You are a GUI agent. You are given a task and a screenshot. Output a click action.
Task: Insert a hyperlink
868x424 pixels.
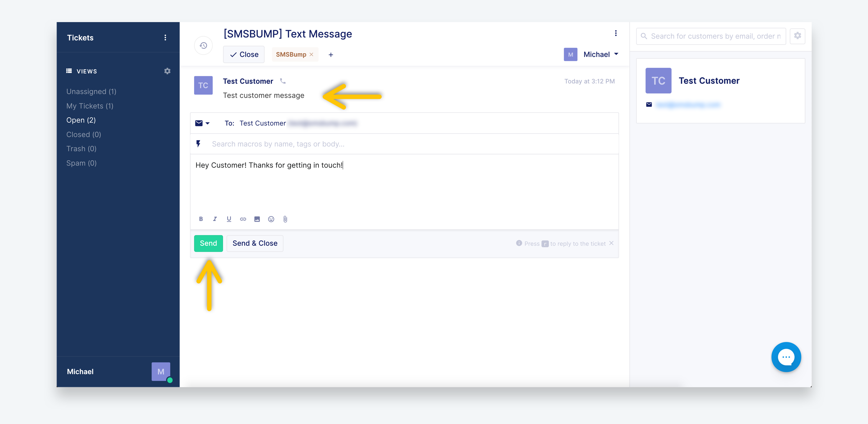[x=243, y=219]
